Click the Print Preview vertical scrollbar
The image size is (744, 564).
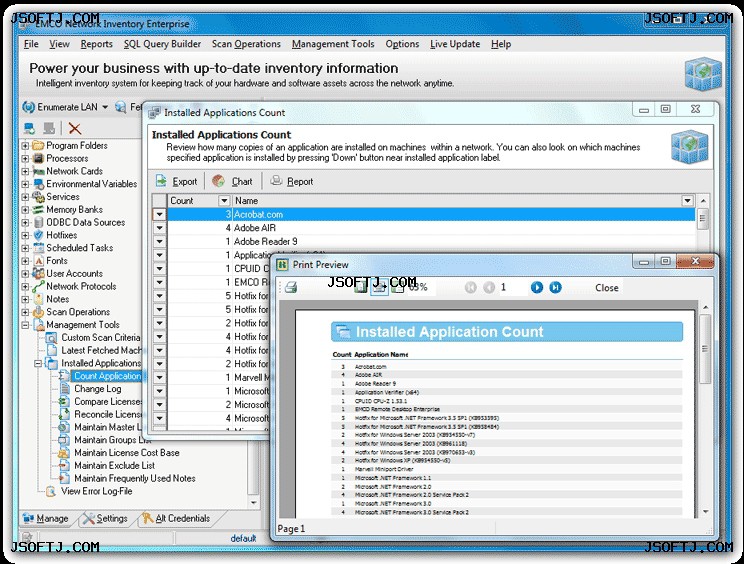[x=705, y=349]
